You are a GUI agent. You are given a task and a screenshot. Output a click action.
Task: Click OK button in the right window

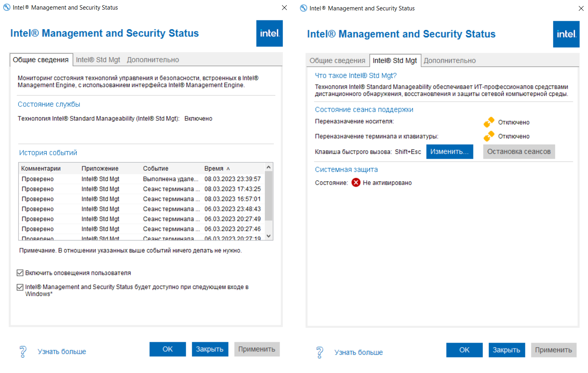pyautogui.click(x=465, y=350)
